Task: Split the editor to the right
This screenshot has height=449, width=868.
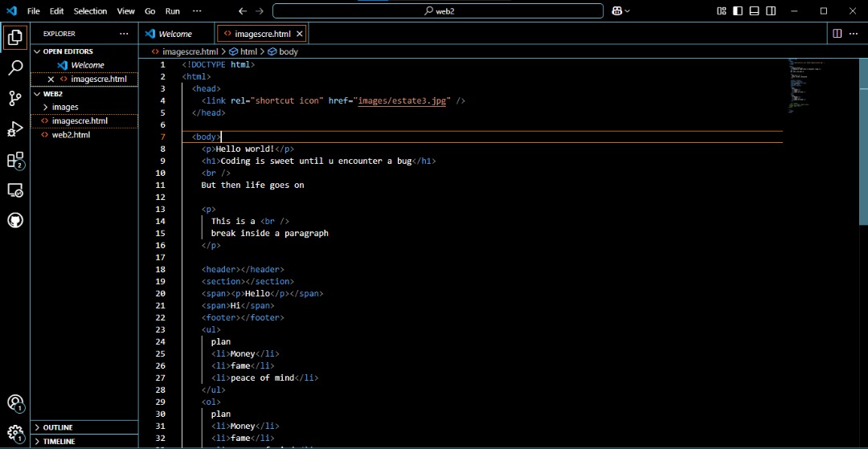Action: click(837, 34)
